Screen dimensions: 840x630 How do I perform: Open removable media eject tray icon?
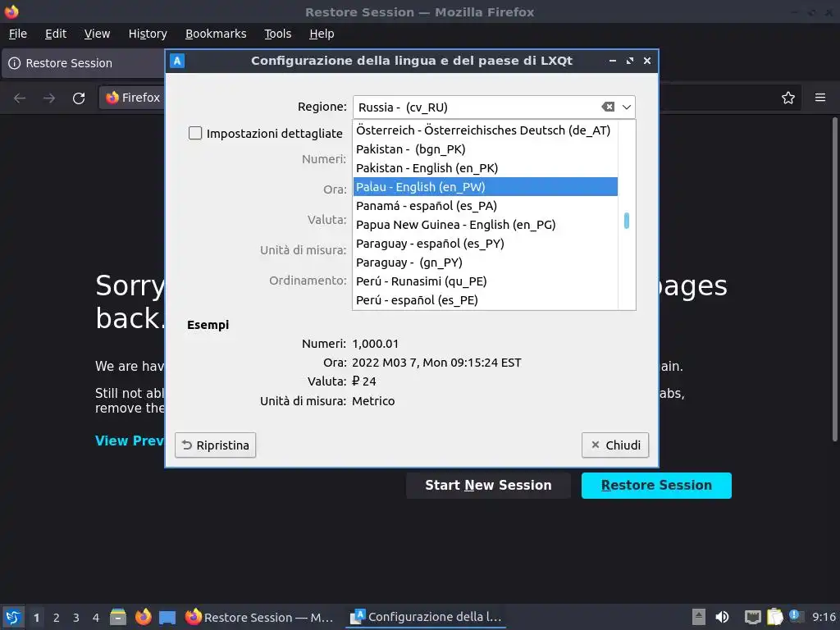click(x=698, y=617)
